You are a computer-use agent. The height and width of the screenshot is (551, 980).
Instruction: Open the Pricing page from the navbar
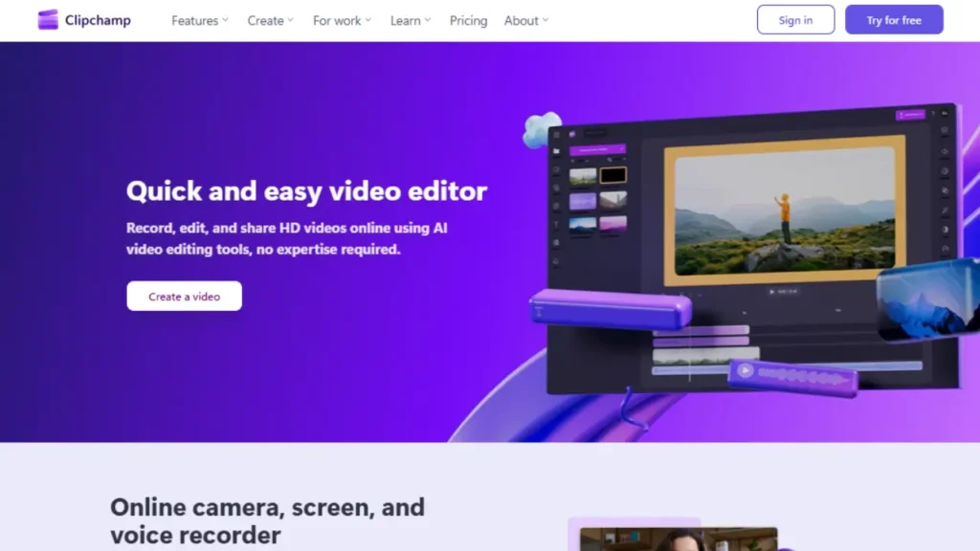pos(468,20)
